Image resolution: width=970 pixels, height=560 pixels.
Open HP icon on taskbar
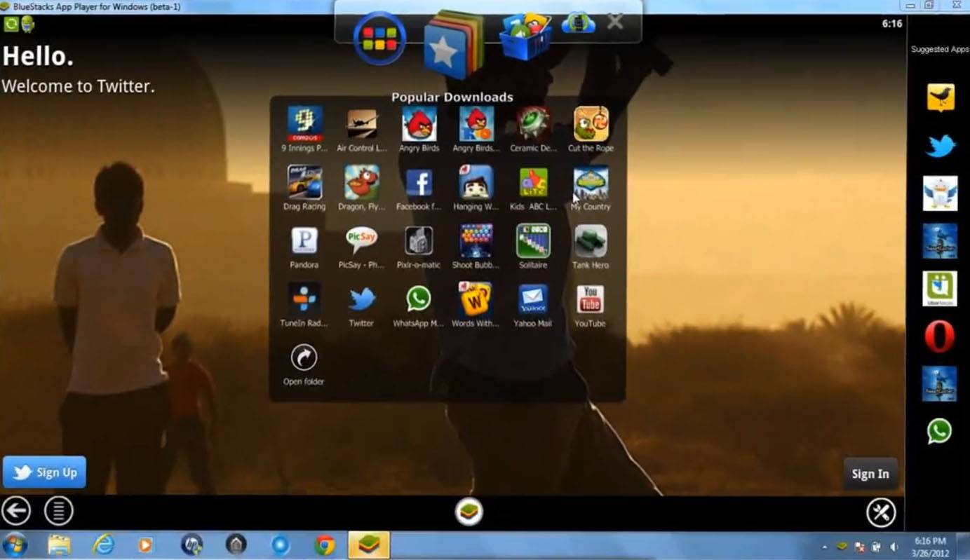tap(191, 545)
